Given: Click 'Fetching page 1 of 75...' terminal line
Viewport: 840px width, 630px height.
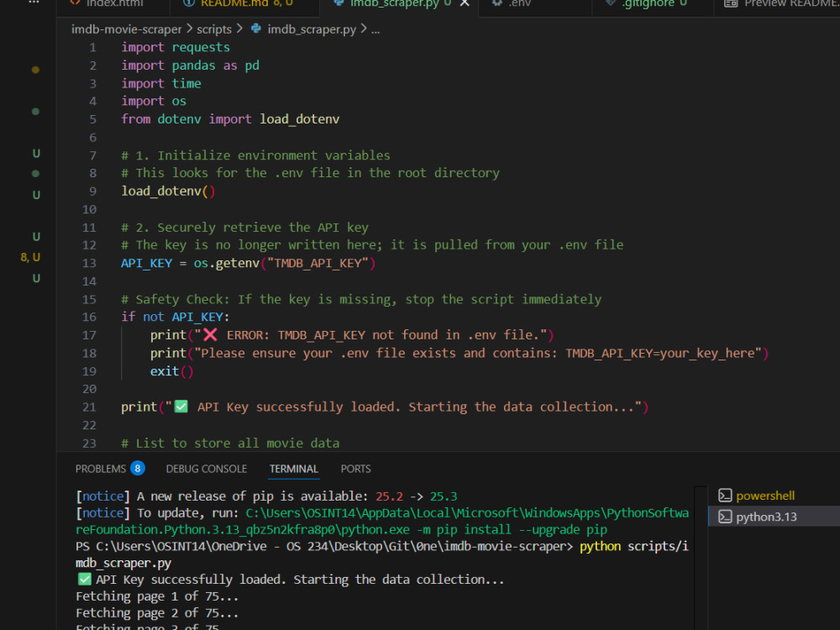Looking at the screenshot, I should (157, 596).
